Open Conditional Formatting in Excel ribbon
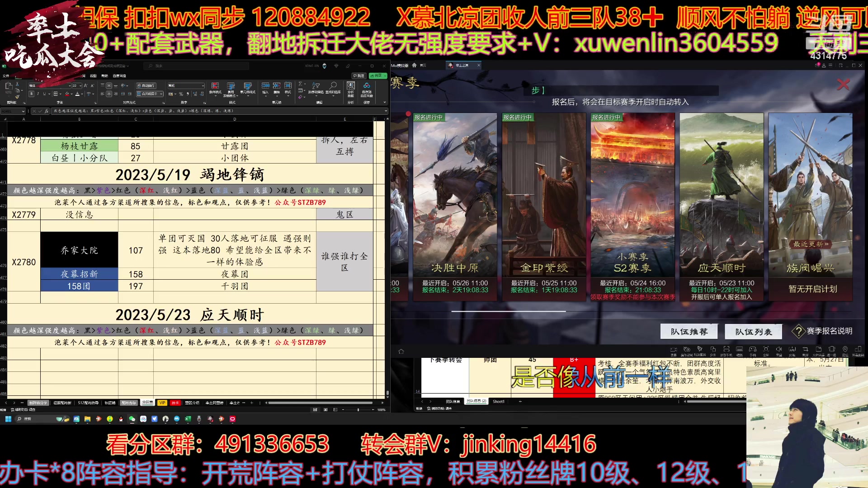The image size is (868, 488). pyautogui.click(x=215, y=89)
